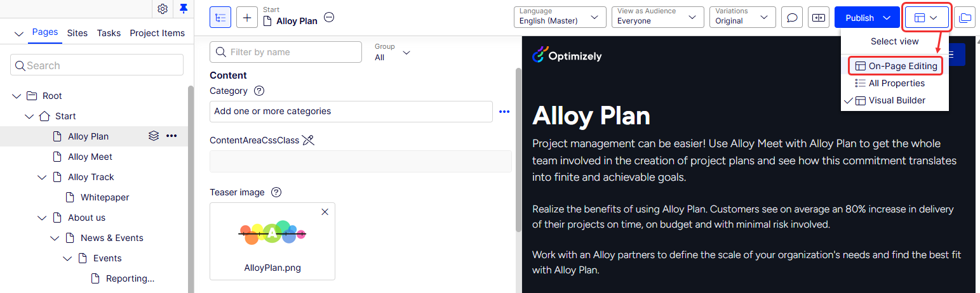The width and height of the screenshot is (980, 293).
Task: Click the Filter by name field
Action: tap(286, 52)
